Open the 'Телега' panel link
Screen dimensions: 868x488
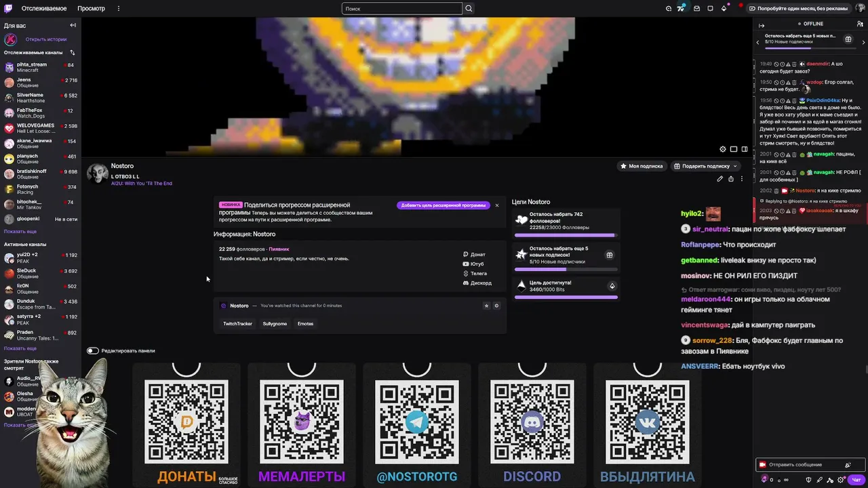click(475, 273)
